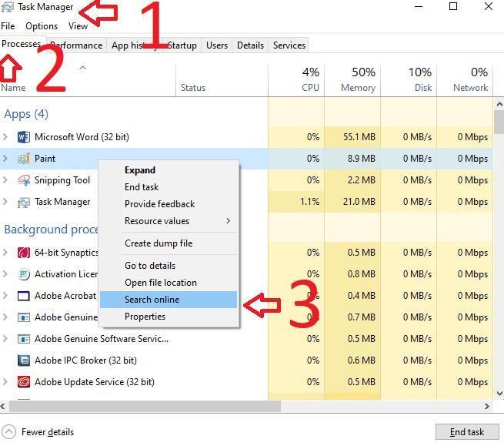Click the Paint palette icon
This screenshot has width=504, height=446.
point(23,159)
